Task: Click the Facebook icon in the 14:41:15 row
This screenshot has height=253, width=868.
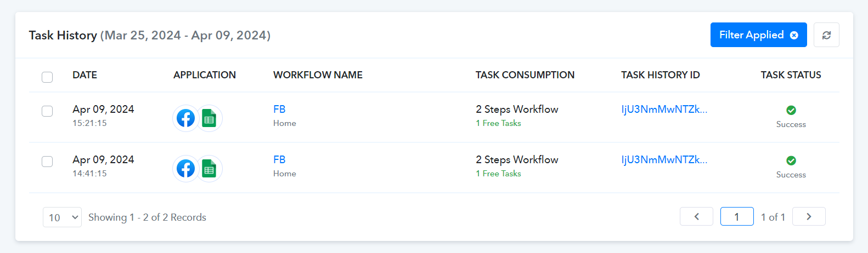Action: coord(185,169)
